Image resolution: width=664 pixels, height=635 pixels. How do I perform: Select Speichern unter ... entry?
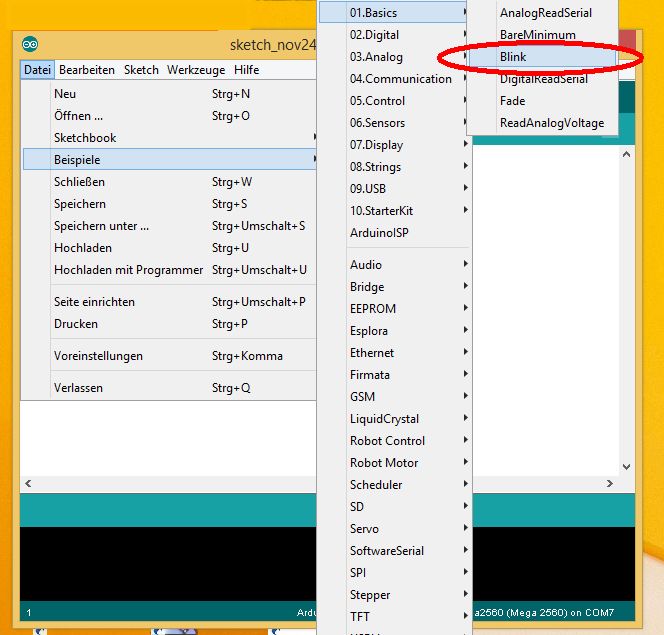169,226
